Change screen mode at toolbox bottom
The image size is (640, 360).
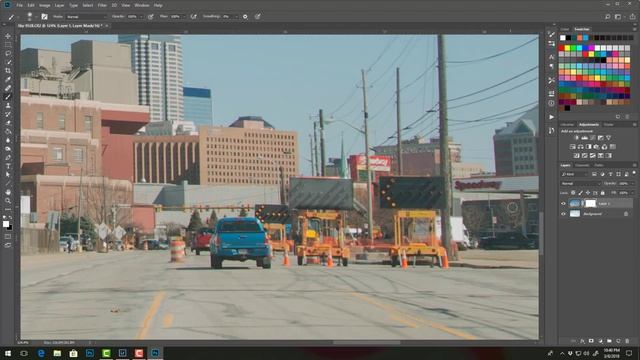[x=8, y=245]
